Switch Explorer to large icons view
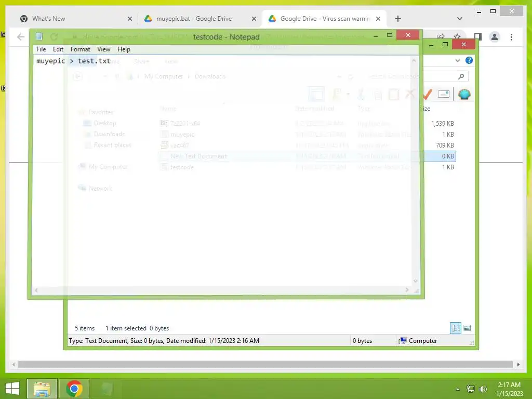This screenshot has height=399, width=532. pyautogui.click(x=467, y=328)
